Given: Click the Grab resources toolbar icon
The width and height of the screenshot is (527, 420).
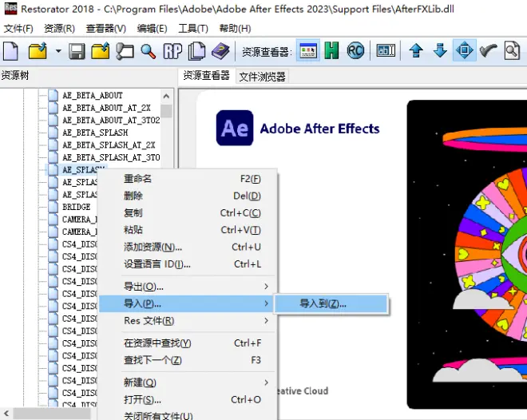Looking at the screenshot, I should coord(125,51).
